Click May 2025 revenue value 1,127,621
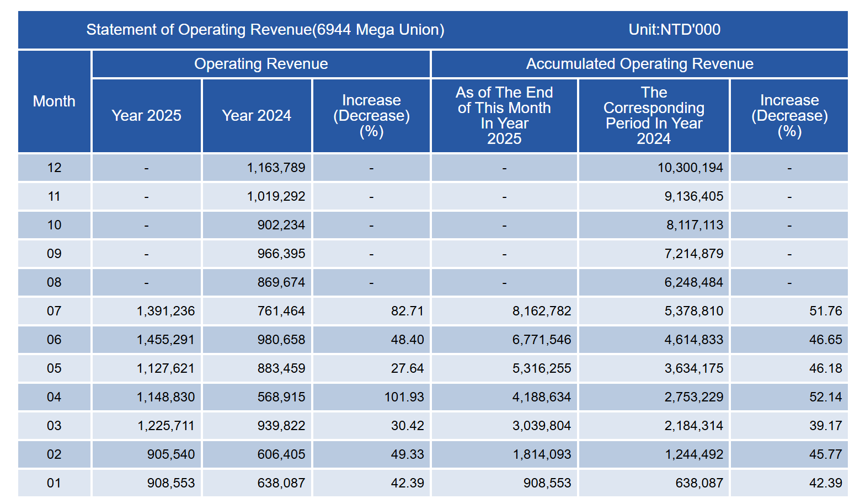860x504 pixels. pyautogui.click(x=165, y=368)
